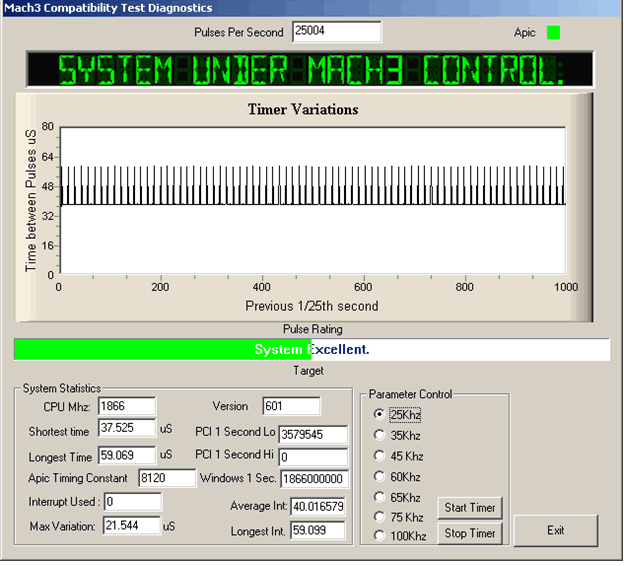The image size is (624, 566).
Task: Click the 'Target' label
Action: [308, 371]
